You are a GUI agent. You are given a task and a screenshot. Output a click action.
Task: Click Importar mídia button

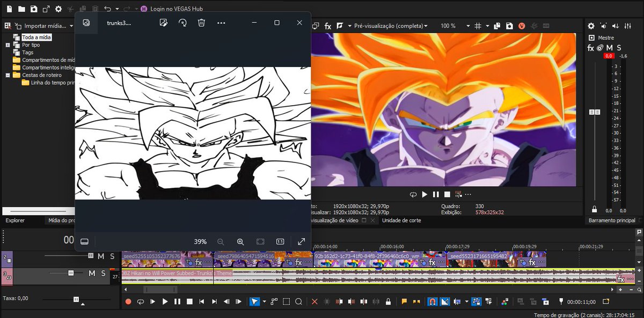point(41,26)
